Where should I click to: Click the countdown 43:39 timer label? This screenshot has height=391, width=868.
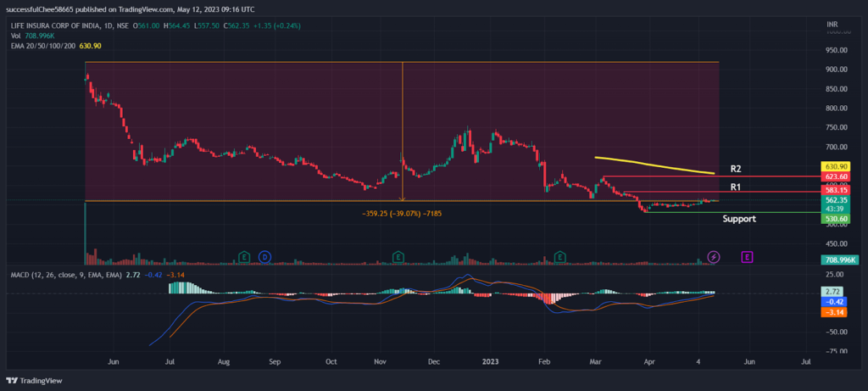point(837,209)
